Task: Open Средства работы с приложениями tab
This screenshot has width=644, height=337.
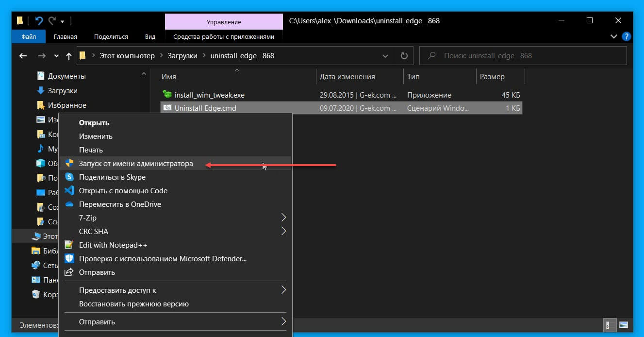Action: [x=224, y=36]
